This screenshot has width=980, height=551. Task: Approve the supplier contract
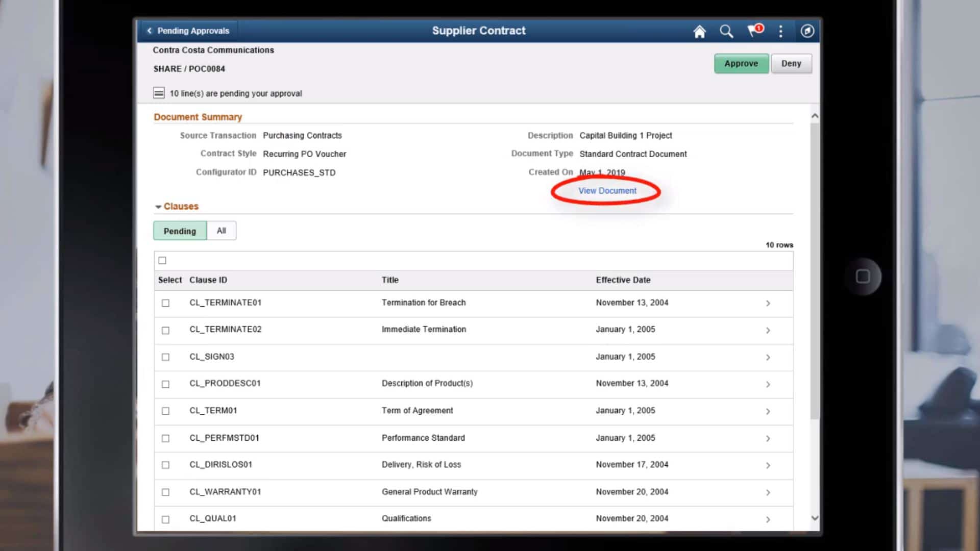click(x=741, y=63)
